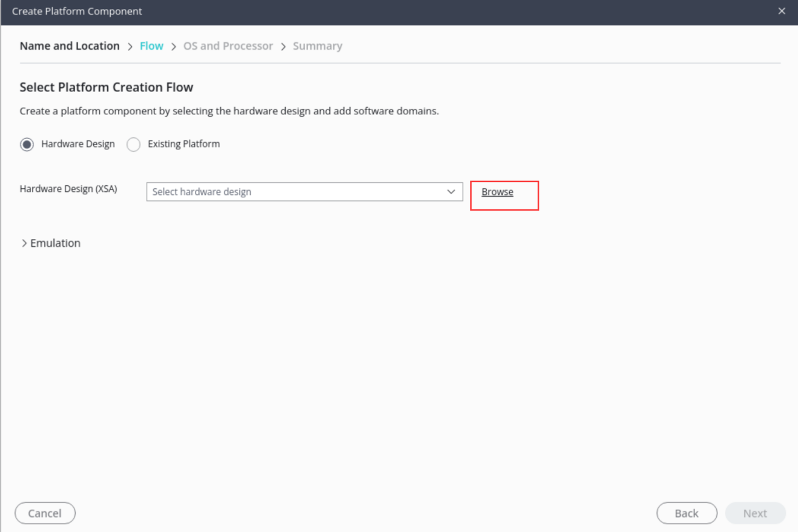The width and height of the screenshot is (798, 532).
Task: Select the Hardware Design radio button
Action: pos(27,145)
